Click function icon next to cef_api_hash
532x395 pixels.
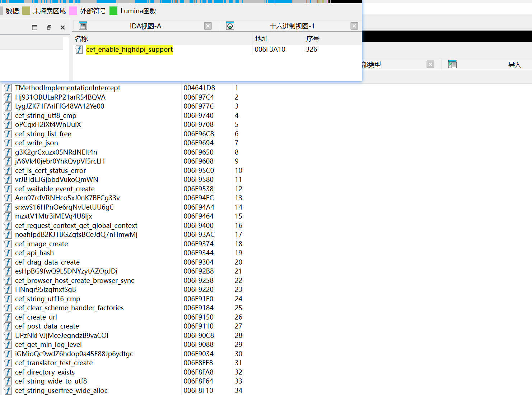point(8,253)
